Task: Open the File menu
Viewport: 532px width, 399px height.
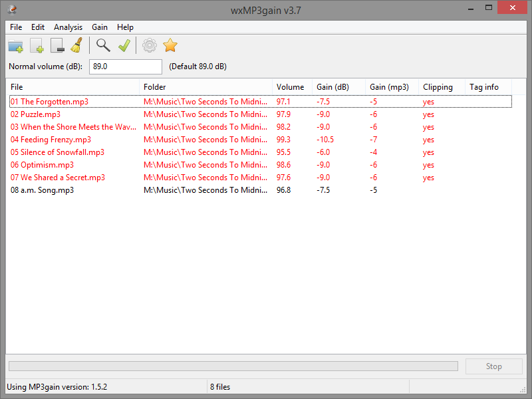Action: pos(16,27)
